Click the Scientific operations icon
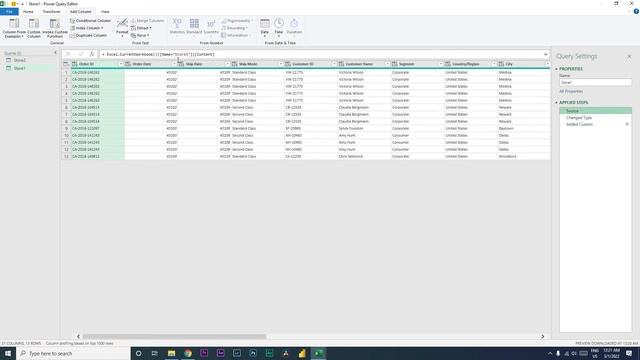The height and width of the screenshot is (360, 640). pos(211,23)
